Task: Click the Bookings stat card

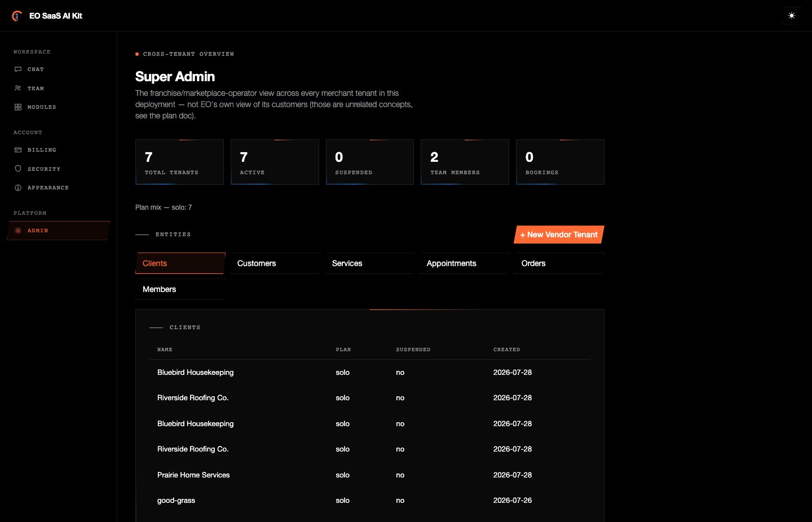Action: [x=560, y=162]
